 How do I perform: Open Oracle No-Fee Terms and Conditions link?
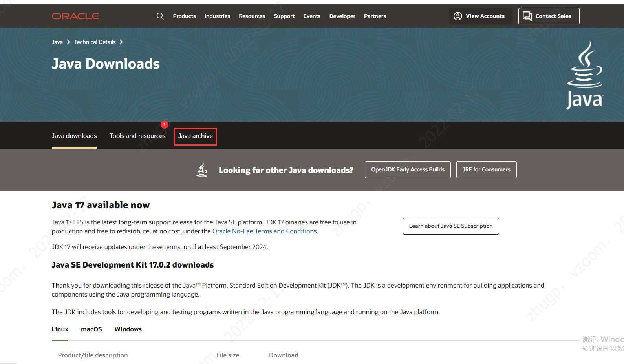point(264,231)
